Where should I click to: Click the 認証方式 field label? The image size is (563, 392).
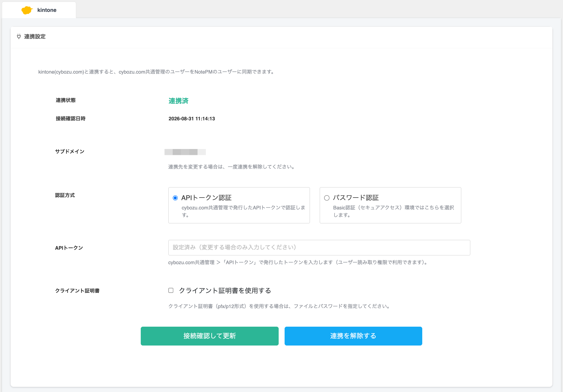pos(65,195)
